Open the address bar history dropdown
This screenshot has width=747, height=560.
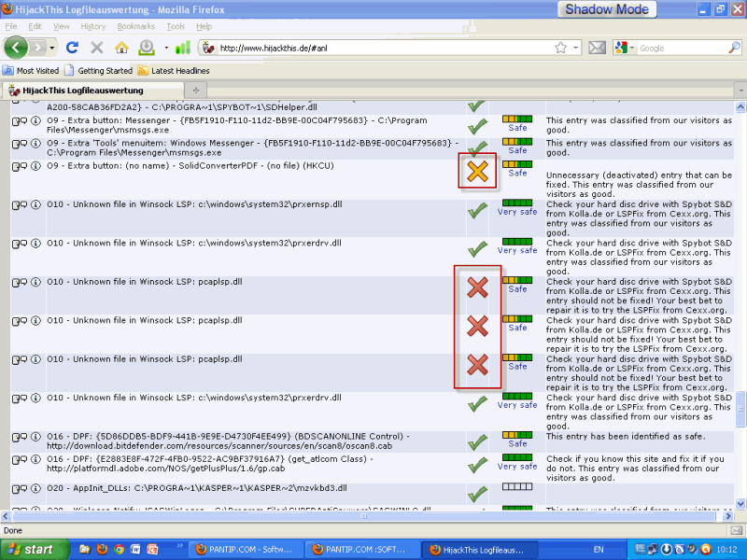coord(575,48)
